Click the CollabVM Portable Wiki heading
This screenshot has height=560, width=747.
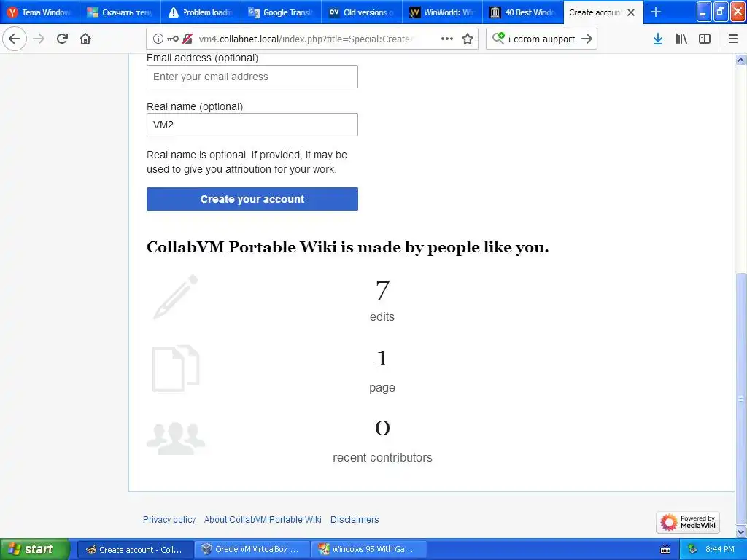[347, 247]
